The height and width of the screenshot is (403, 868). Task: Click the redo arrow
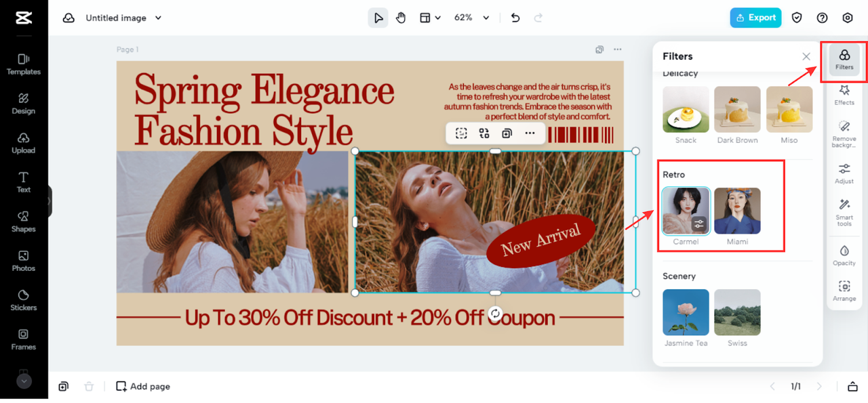538,18
